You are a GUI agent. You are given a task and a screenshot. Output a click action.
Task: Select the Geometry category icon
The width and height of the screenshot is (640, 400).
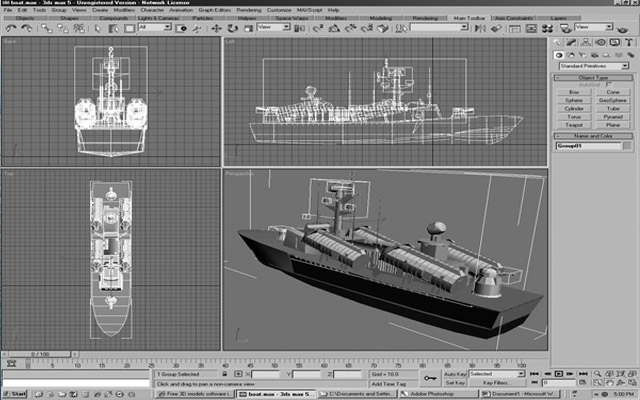558,55
